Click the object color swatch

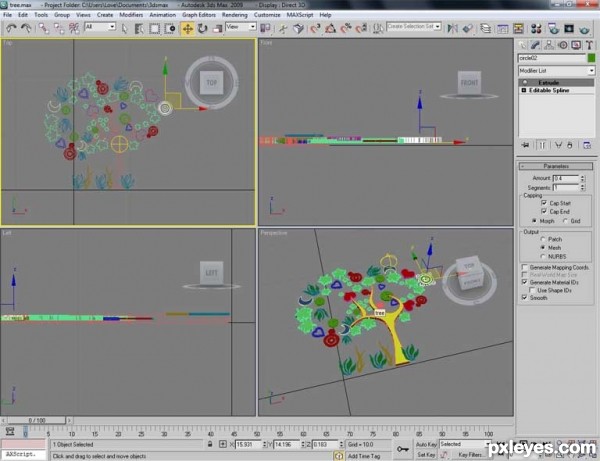[x=592, y=58]
